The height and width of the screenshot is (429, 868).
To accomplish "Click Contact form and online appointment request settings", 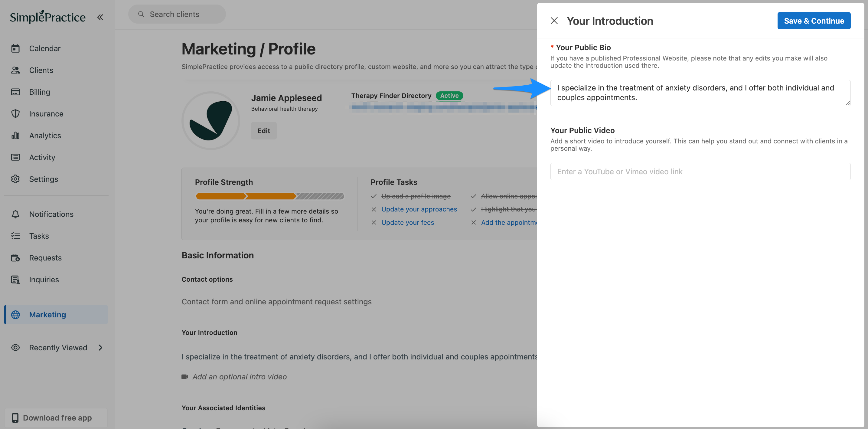I will tap(276, 301).
